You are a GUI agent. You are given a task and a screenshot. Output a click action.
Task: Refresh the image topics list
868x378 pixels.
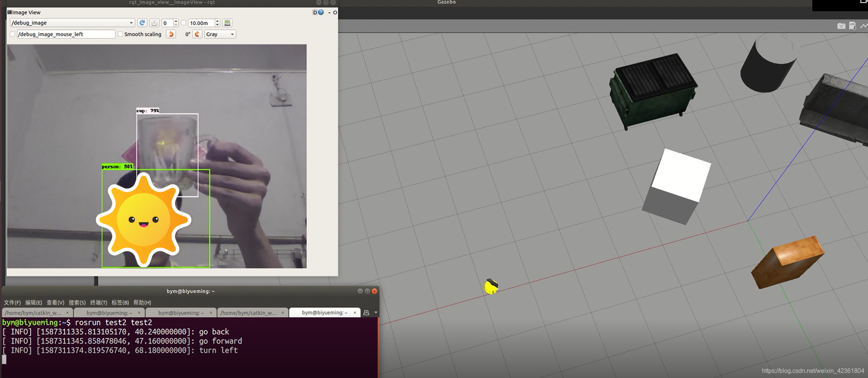pyautogui.click(x=142, y=23)
